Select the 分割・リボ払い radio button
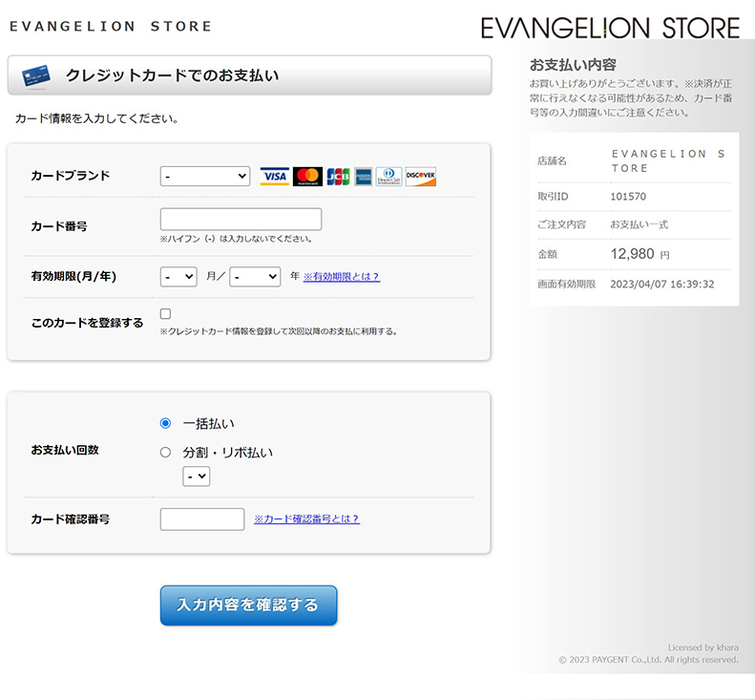Image resolution: width=755 pixels, height=700 pixels. [165, 452]
